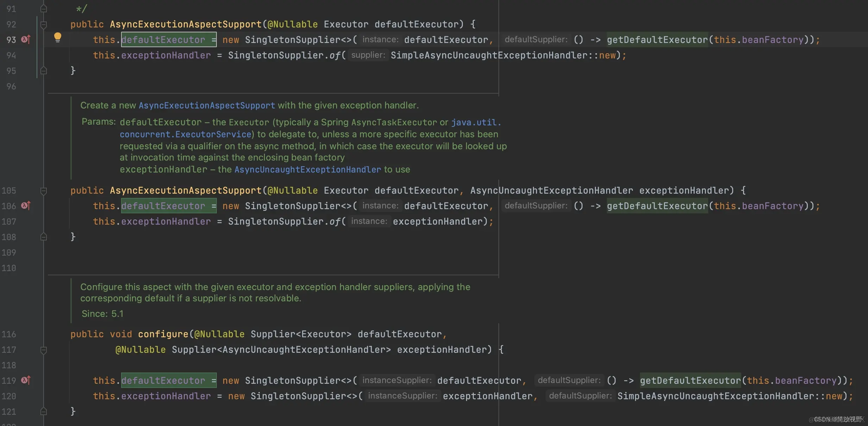This screenshot has width=868, height=426.
Task: Click line number 94 gutter to set breakpoint
Action: 11,55
